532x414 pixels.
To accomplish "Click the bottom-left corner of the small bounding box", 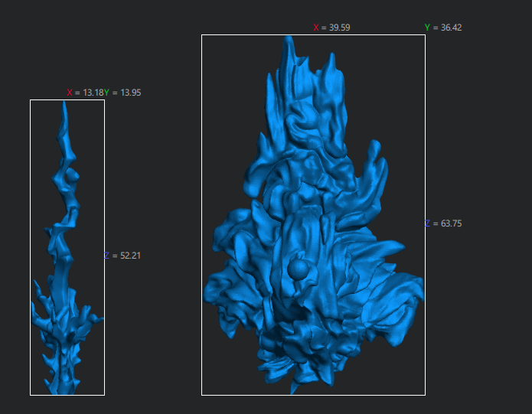I will point(31,395).
